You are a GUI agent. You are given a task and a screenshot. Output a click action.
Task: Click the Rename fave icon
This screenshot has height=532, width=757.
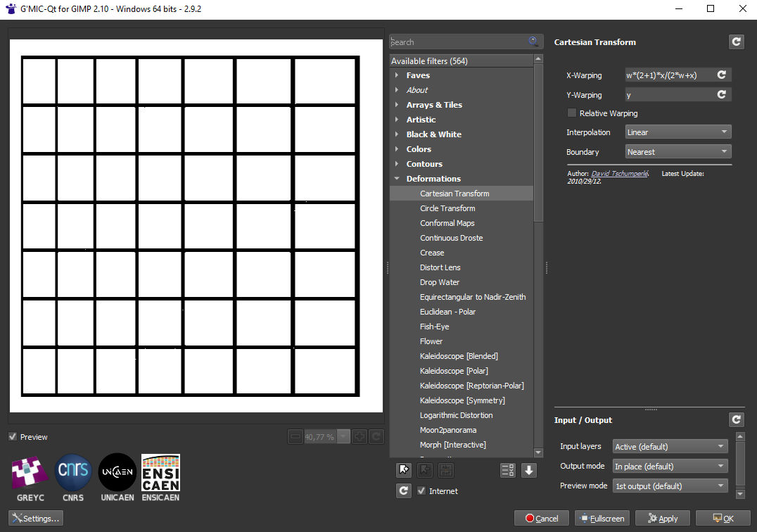point(445,470)
